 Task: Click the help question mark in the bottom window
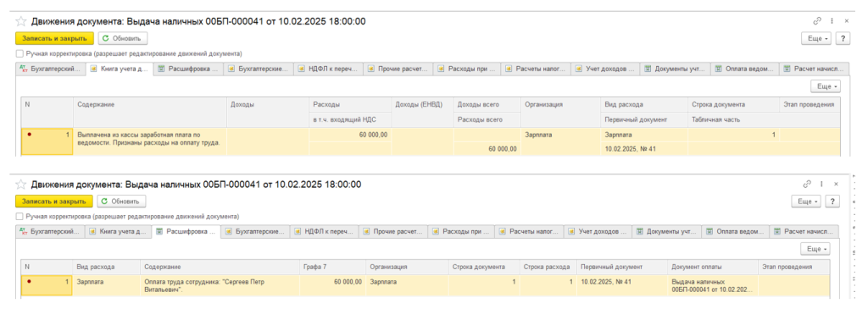pos(832,201)
